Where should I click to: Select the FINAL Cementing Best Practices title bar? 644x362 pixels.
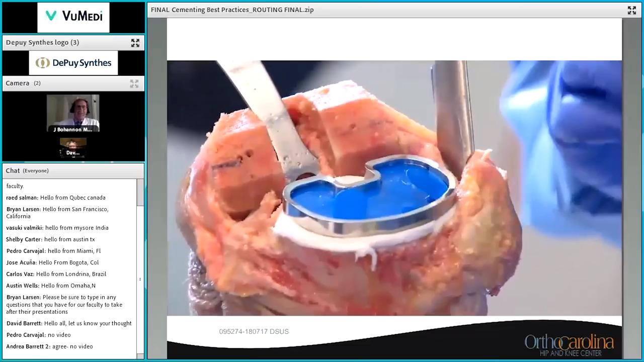231,10
